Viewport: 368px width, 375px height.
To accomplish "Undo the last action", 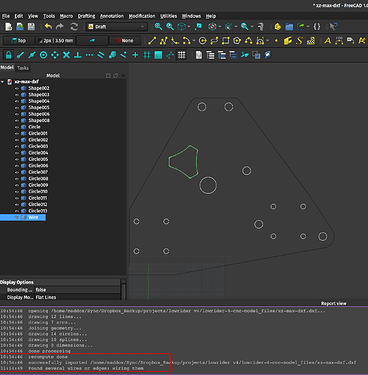I will point(48,27).
